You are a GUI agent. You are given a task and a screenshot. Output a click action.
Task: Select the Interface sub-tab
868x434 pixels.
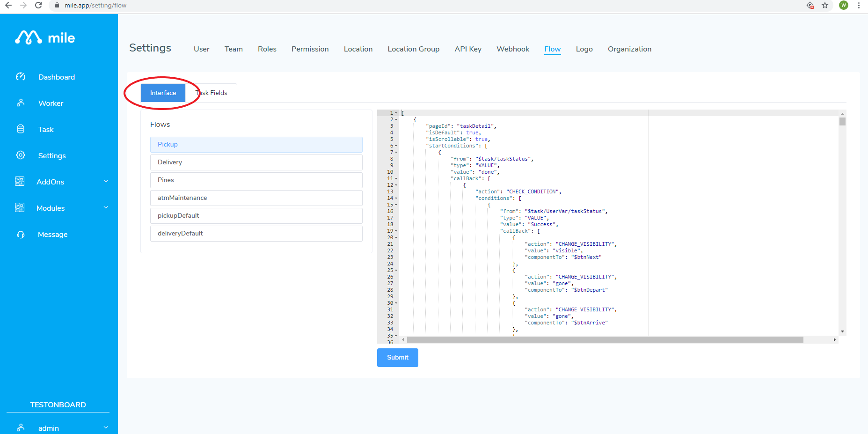click(x=163, y=93)
